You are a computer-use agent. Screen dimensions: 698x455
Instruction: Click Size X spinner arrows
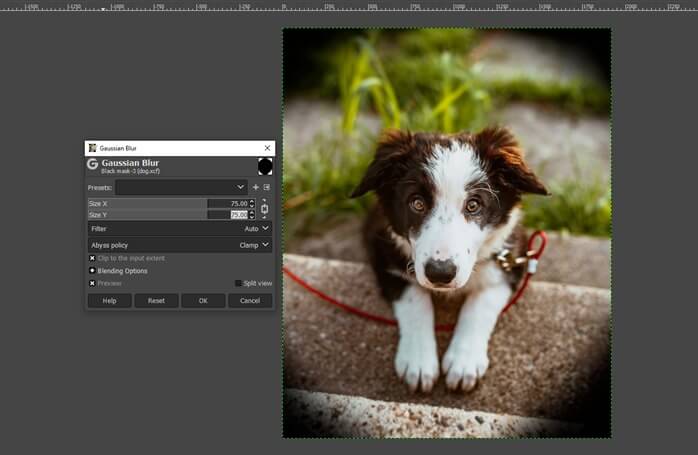pyautogui.click(x=252, y=203)
